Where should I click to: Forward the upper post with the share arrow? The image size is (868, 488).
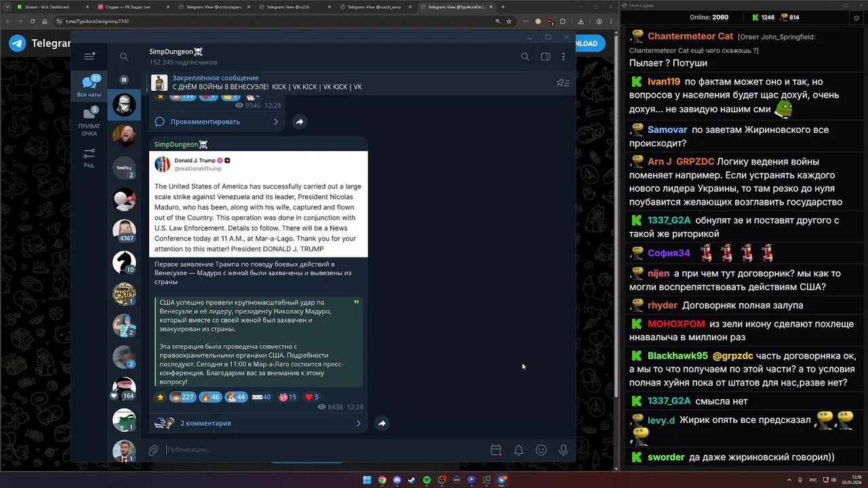(299, 121)
